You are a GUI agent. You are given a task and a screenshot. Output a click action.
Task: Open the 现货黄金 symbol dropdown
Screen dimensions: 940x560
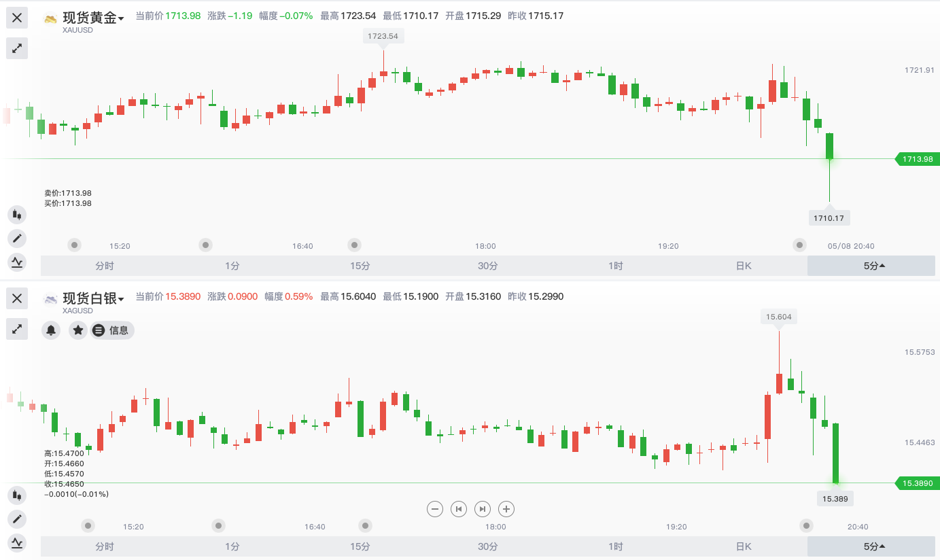point(93,18)
